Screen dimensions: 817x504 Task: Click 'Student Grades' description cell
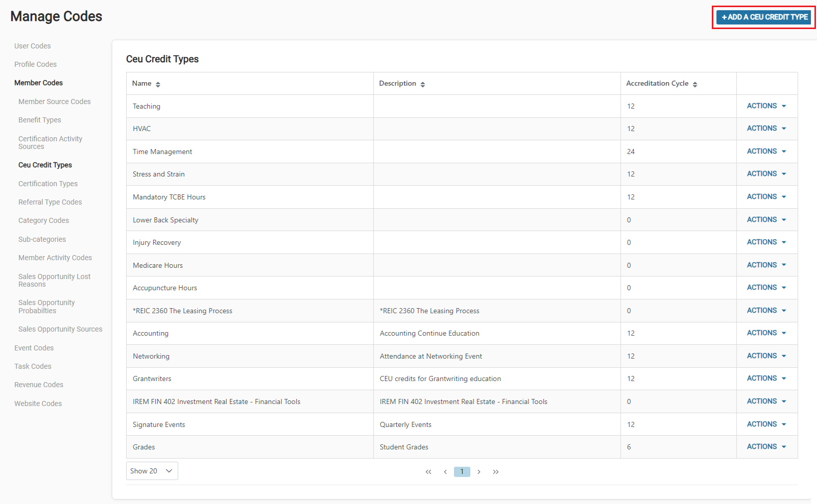coord(497,447)
